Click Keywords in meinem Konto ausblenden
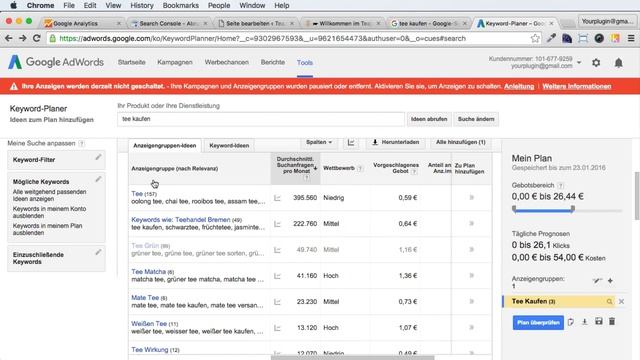Viewport: 640px width, 360px height. pos(49,212)
